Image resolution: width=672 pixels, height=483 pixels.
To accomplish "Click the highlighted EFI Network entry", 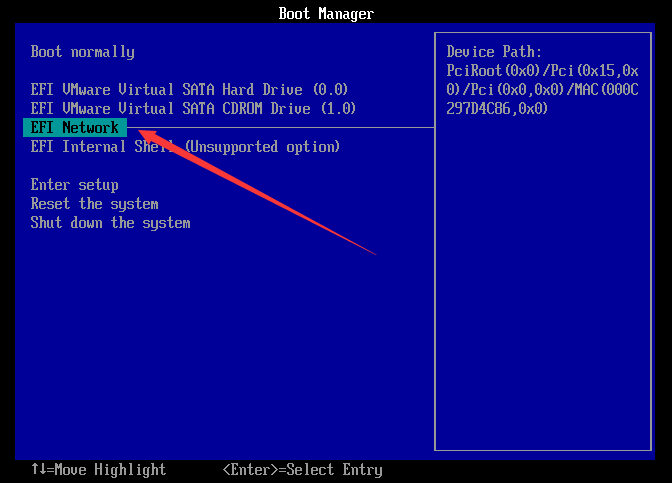I will pos(75,127).
